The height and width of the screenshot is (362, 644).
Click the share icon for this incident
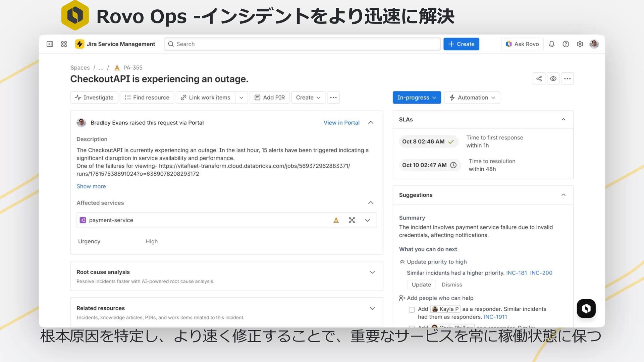pos(539,79)
